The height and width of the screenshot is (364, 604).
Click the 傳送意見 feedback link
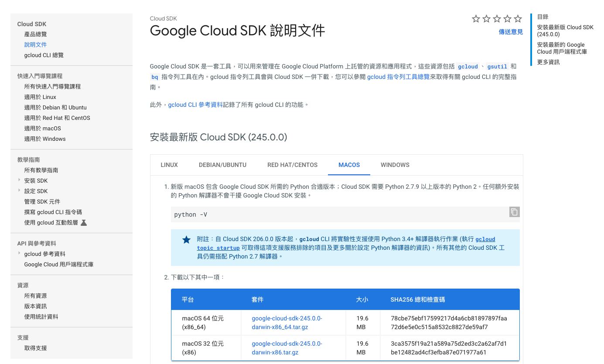coord(511,32)
